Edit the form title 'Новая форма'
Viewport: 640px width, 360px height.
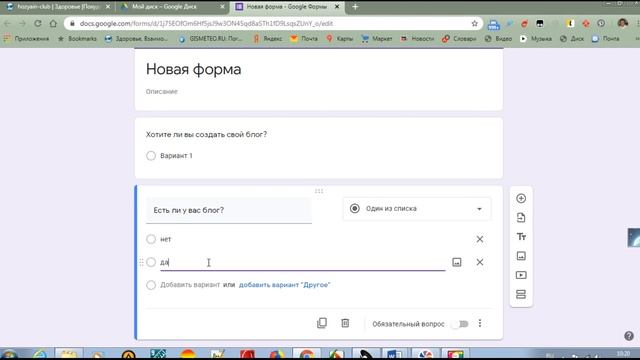pos(193,69)
